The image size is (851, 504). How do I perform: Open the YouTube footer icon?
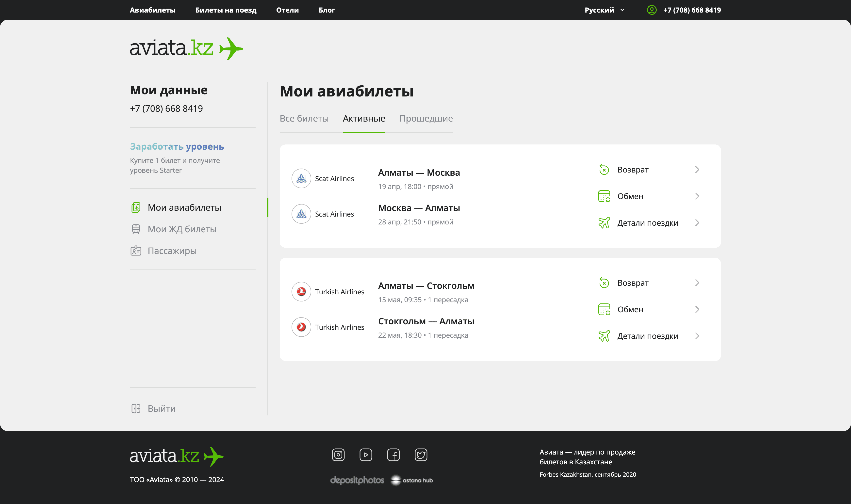pyautogui.click(x=365, y=455)
